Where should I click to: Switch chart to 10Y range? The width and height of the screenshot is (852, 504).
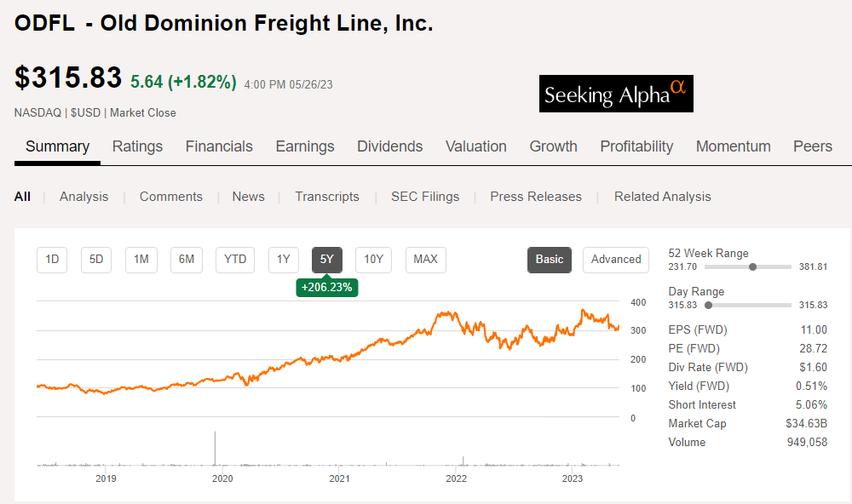click(373, 260)
